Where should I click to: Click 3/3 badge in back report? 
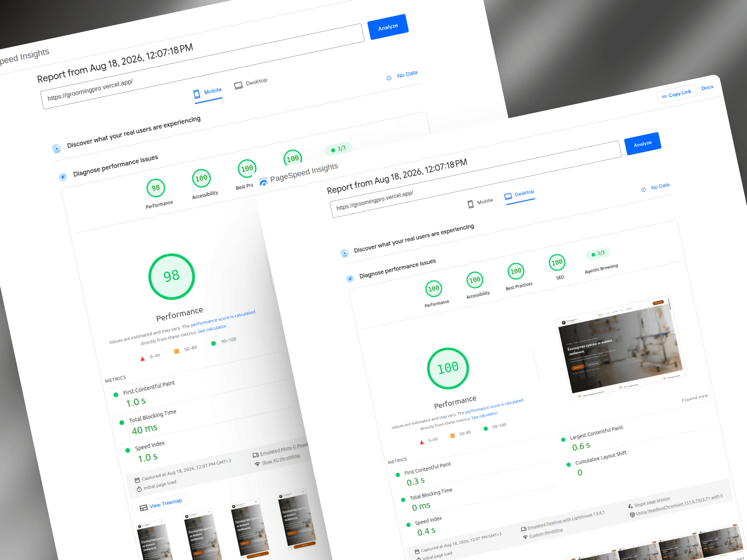338,149
